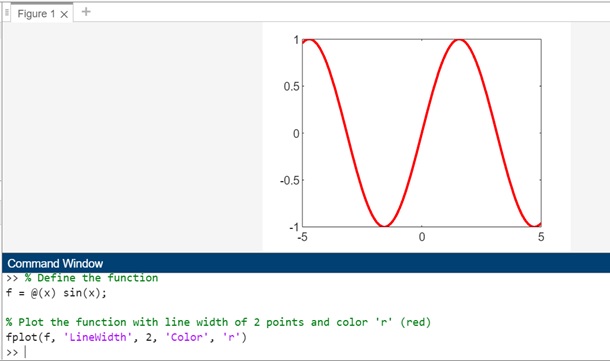The image size is (610, 361).
Task: Click the x-axis label 5
Action: [x=541, y=237]
